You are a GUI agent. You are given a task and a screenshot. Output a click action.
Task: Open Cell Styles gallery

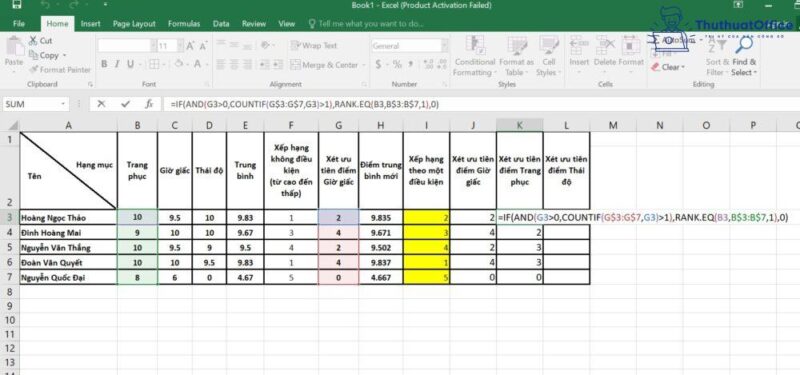(x=548, y=56)
